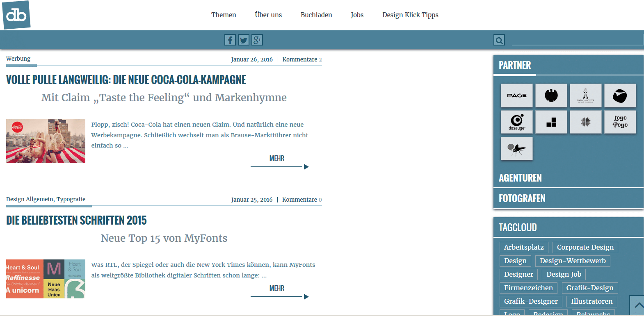This screenshot has height=316, width=644.
Task: Open Design Klick Tipps
Action: pyautogui.click(x=410, y=15)
